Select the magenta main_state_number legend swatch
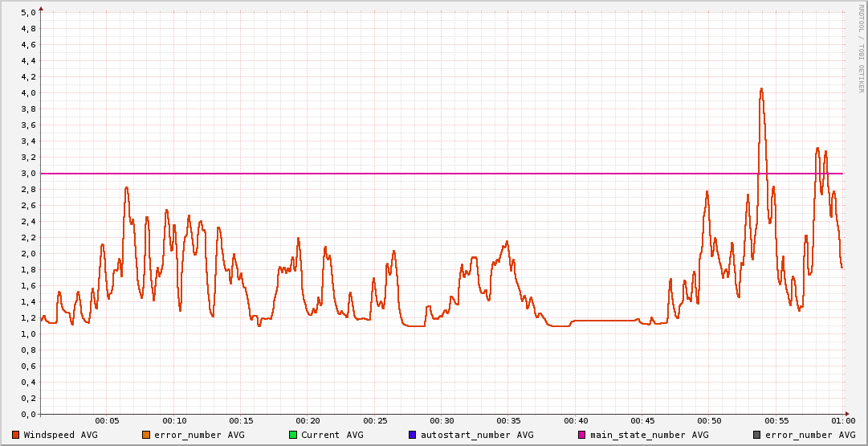868x446 pixels. [x=582, y=435]
